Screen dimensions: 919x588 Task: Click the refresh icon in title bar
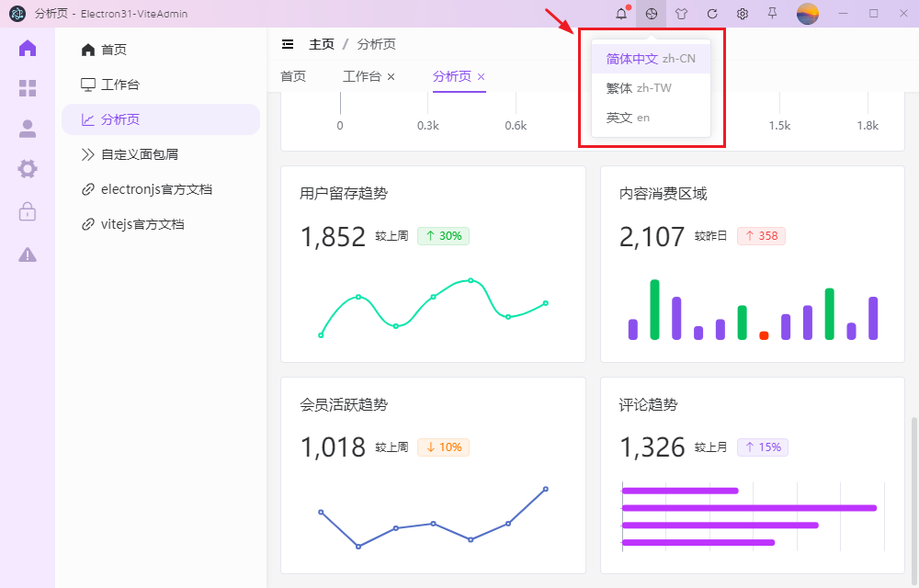pyautogui.click(x=712, y=14)
